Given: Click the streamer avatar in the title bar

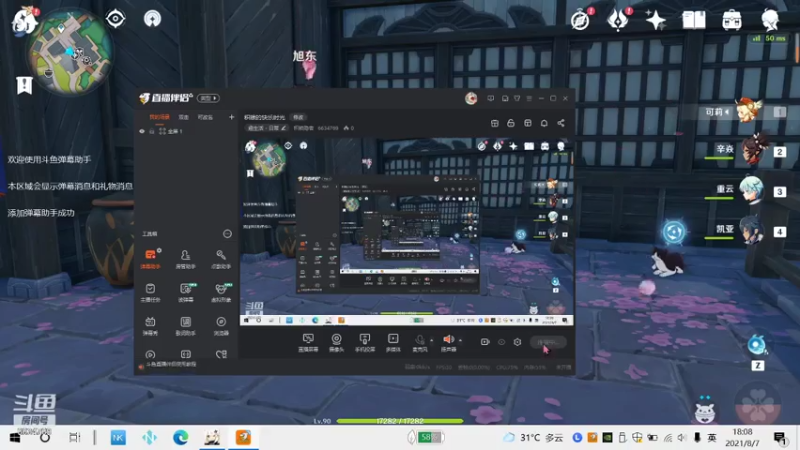Looking at the screenshot, I should (471, 98).
